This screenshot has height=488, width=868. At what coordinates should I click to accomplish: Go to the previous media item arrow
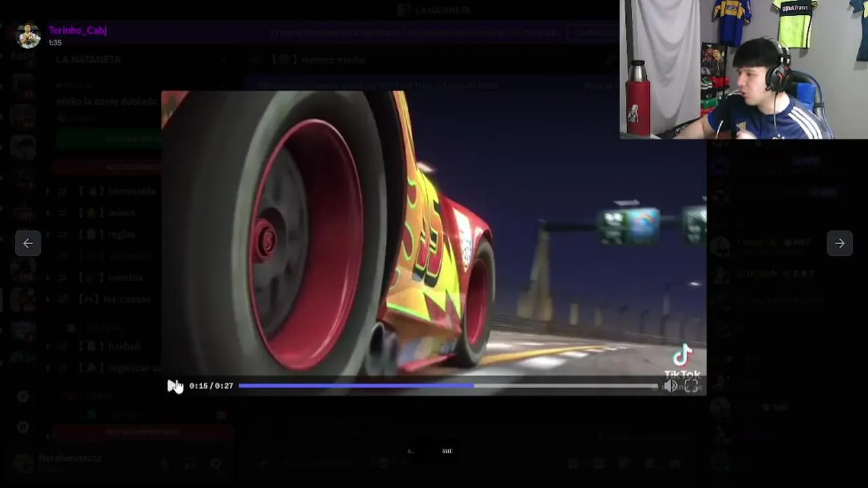pos(28,243)
